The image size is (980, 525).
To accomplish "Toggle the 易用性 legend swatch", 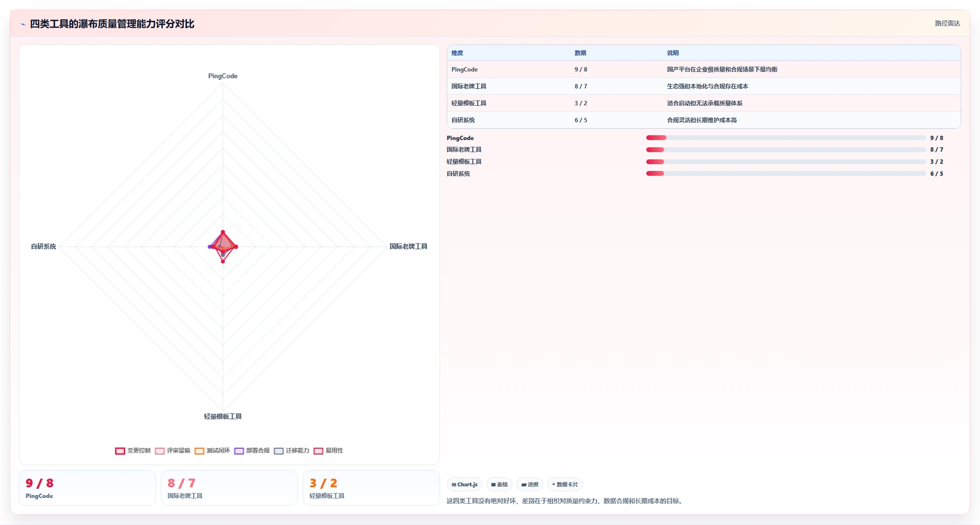I will [x=318, y=451].
